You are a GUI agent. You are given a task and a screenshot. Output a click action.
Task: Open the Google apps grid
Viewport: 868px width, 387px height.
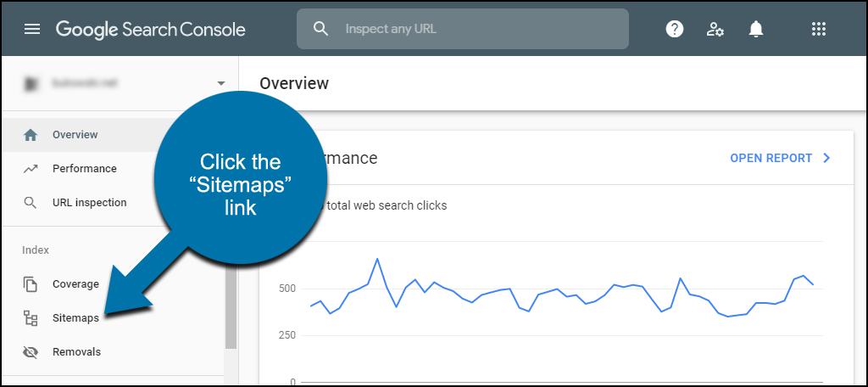[x=818, y=29]
